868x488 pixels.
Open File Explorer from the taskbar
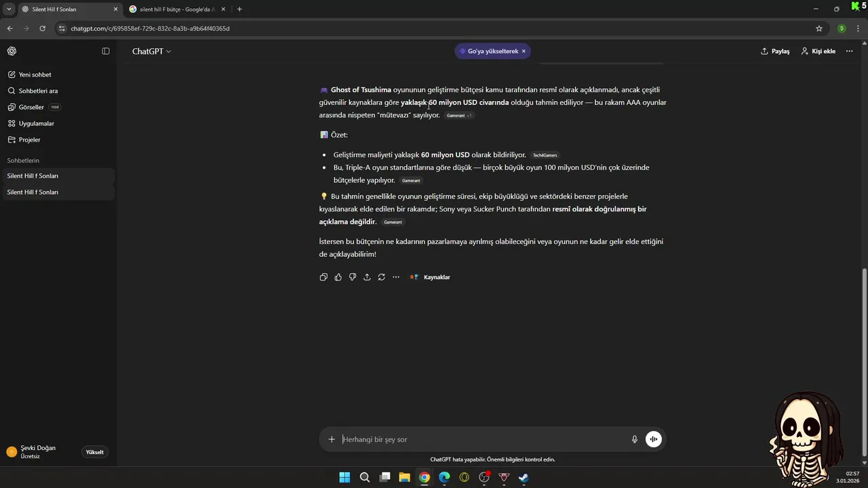404,477
